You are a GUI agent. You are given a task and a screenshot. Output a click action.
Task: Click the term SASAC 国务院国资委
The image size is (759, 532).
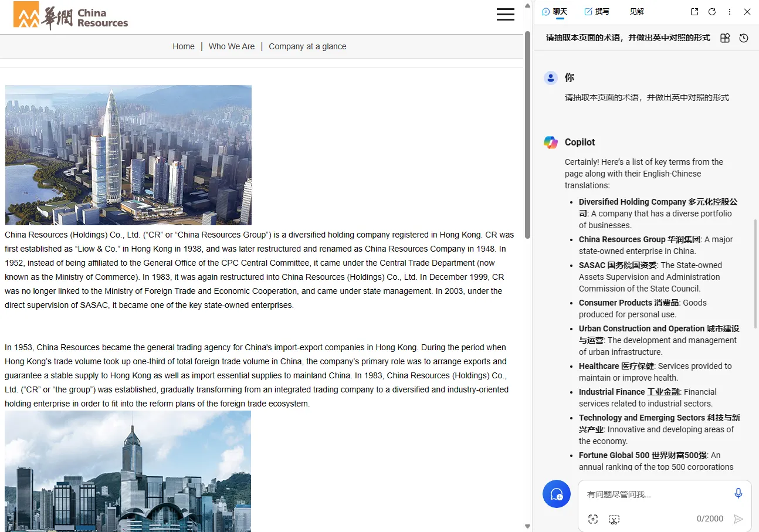tap(618, 265)
